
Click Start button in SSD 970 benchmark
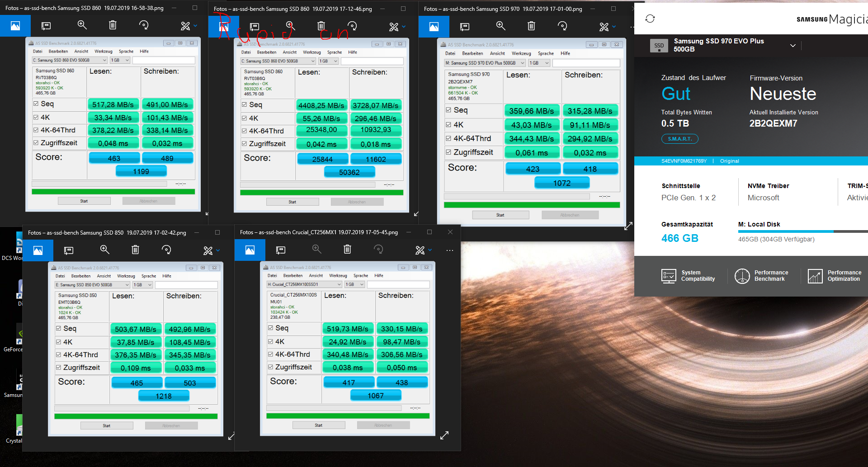[x=500, y=215]
